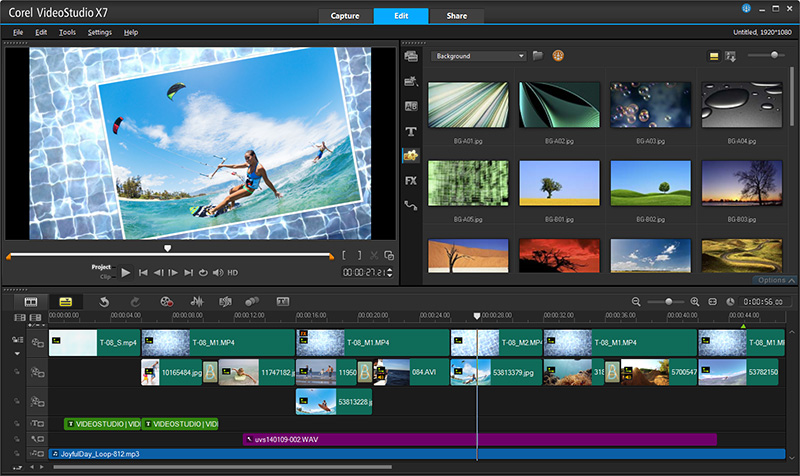
Task: Click the Record/Capture Option icon in timeline toolbar
Action: coord(167,301)
